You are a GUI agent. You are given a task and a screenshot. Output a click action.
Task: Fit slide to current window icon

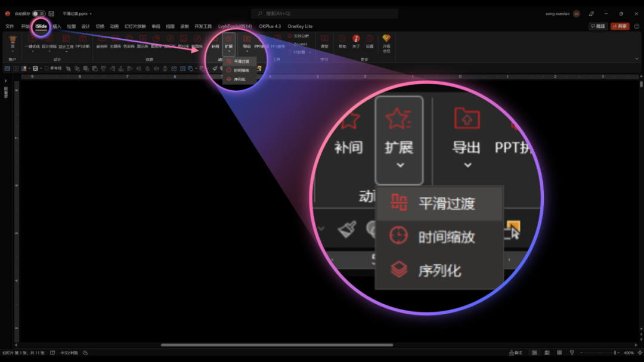pyautogui.click(x=640, y=352)
